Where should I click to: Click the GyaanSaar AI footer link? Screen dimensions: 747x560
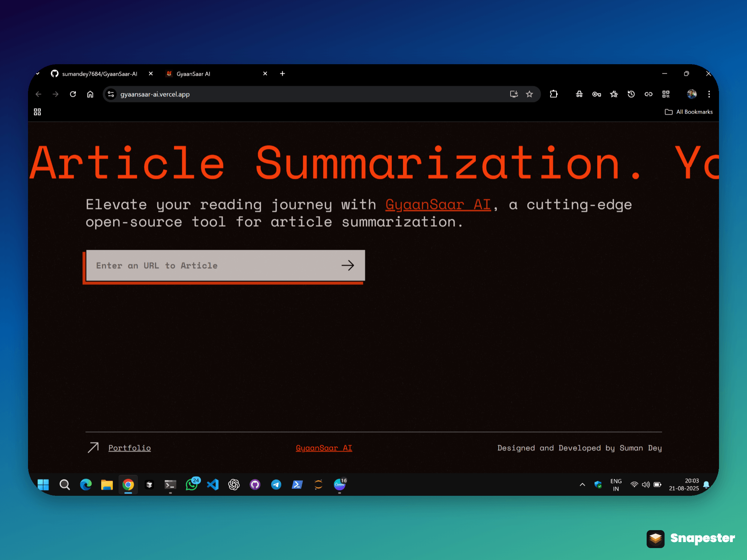pos(324,448)
